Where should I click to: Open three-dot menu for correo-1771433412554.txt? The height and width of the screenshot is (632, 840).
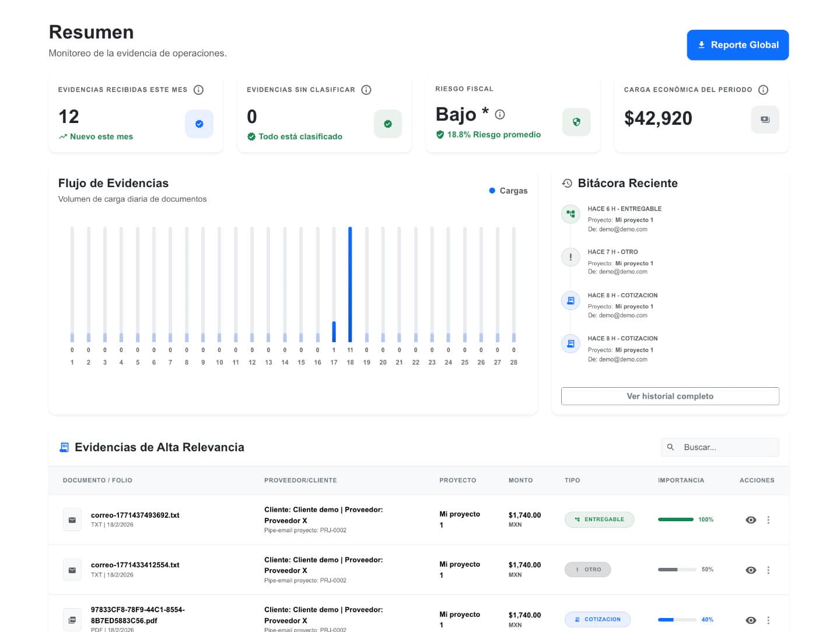[768, 570]
